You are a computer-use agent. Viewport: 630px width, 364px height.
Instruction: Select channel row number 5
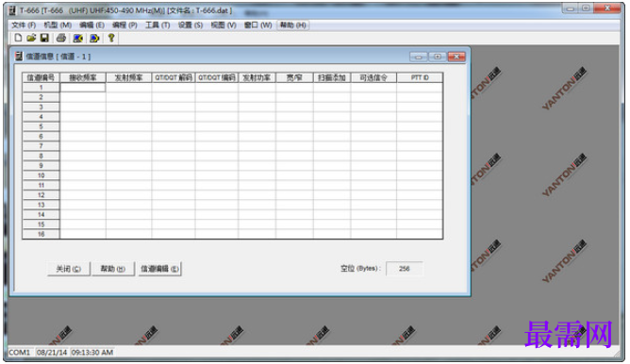pyautogui.click(x=41, y=126)
